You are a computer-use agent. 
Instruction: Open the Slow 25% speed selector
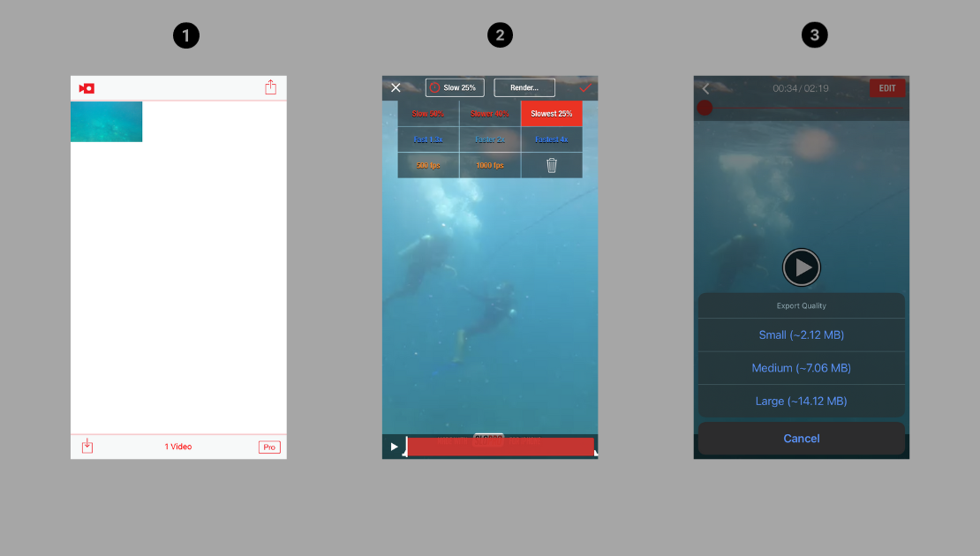[455, 87]
